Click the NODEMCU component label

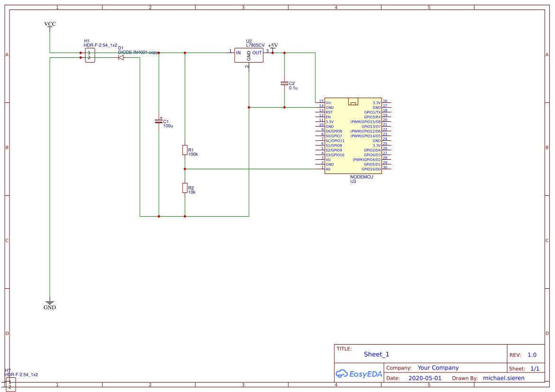(362, 177)
